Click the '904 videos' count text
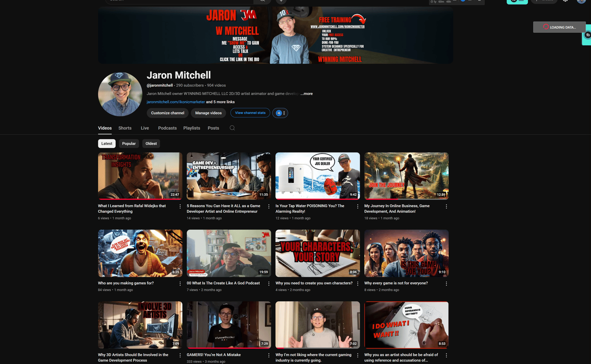The width and height of the screenshot is (591, 364). [x=216, y=85]
